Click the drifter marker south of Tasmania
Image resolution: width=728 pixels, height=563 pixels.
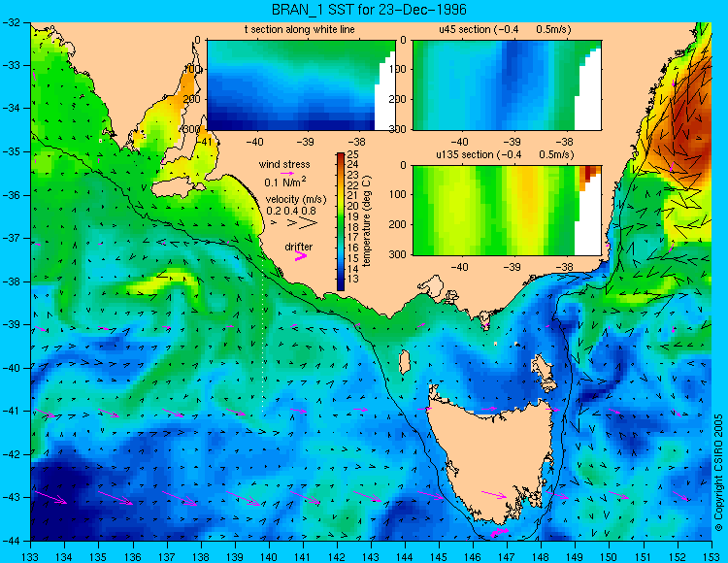[x=500, y=532]
